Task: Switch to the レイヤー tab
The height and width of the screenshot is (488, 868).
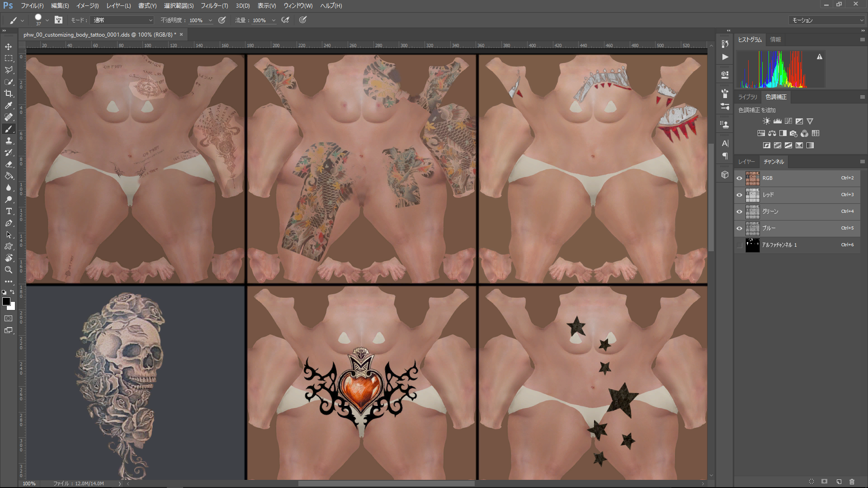Action: pos(746,162)
